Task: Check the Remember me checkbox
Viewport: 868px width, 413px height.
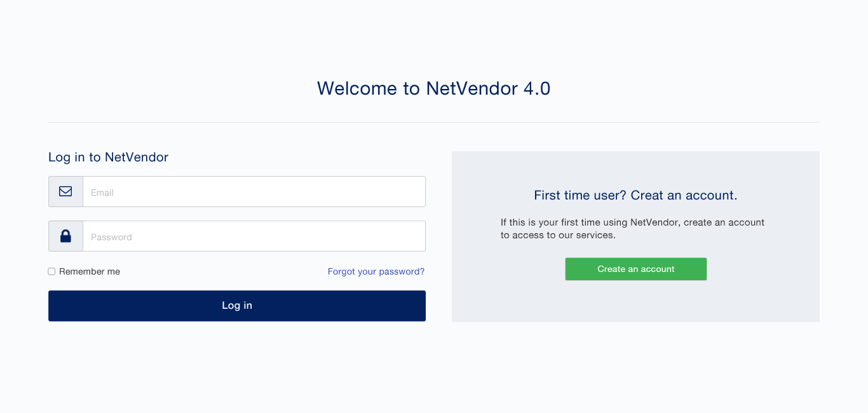Action: (x=51, y=271)
